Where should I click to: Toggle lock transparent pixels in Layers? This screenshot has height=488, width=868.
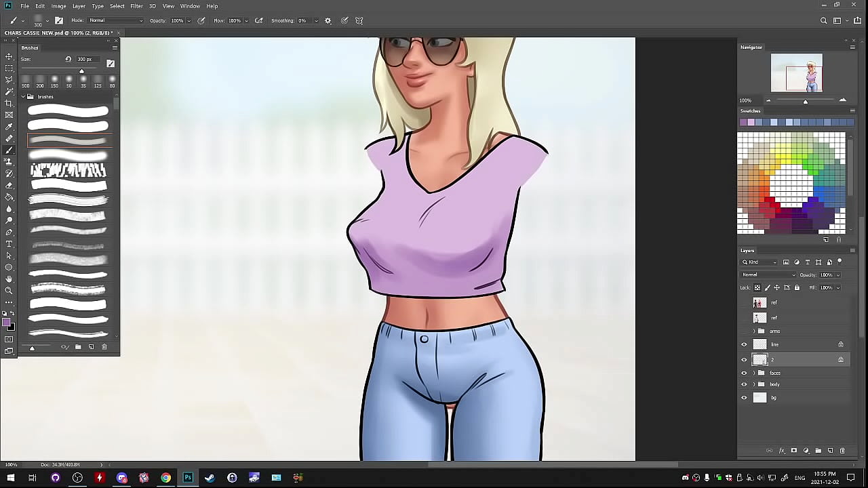tap(757, 287)
